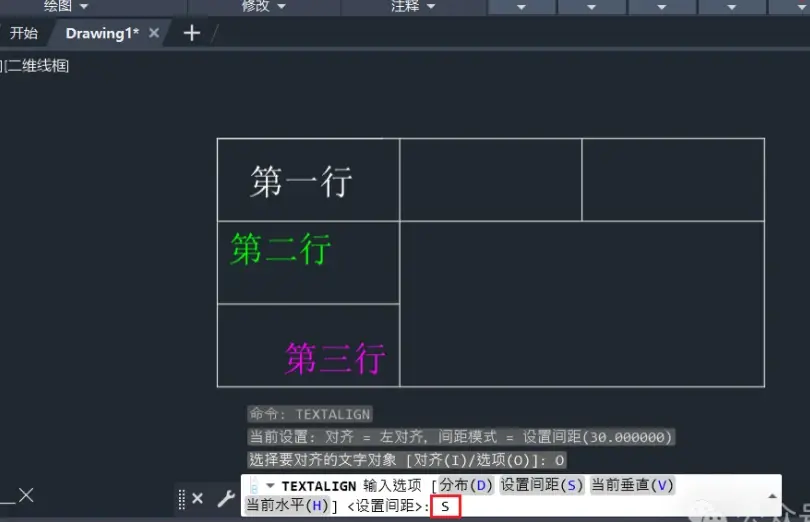This screenshot has width=810, height=523.
Task: Choose the 设置间距(S) command option
Action: (541, 485)
